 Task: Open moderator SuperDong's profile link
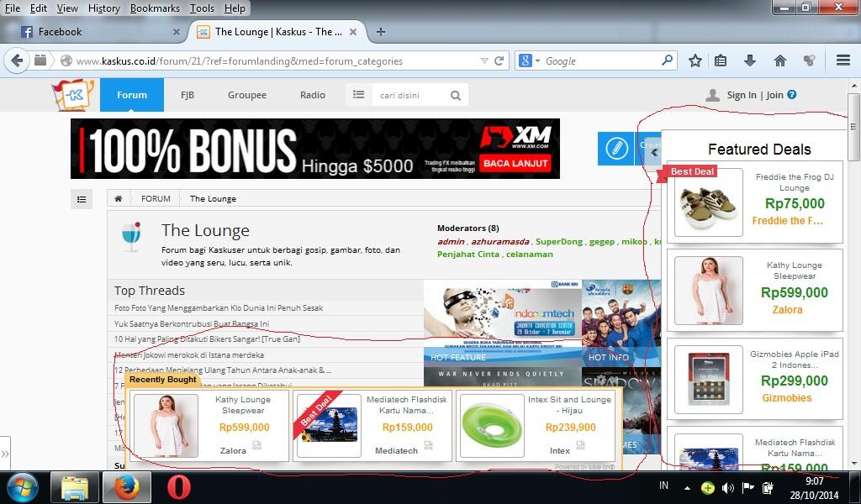point(559,241)
